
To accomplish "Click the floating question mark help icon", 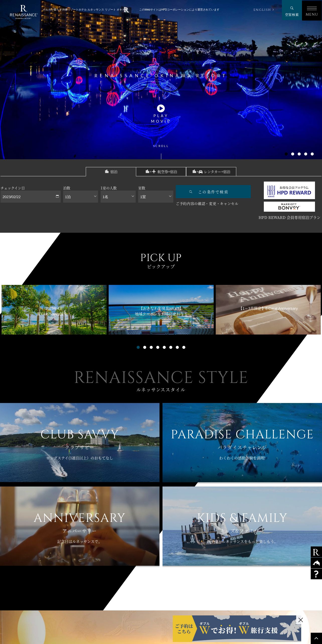I will pyautogui.click(x=316, y=574).
